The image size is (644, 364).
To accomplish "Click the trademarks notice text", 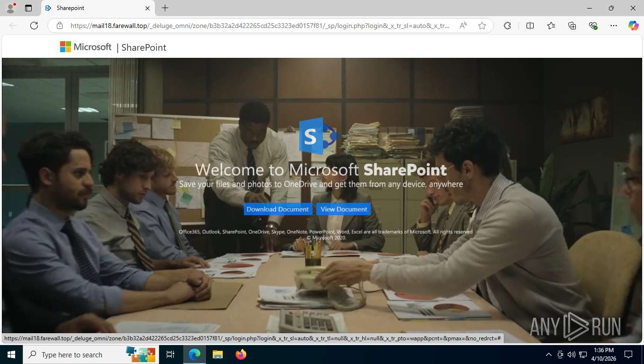I will coord(325,232).
